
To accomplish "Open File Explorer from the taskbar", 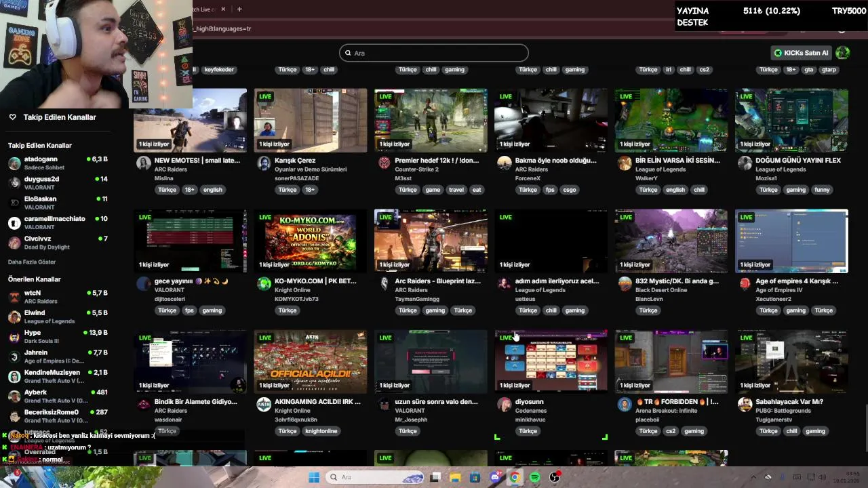I will click(455, 477).
